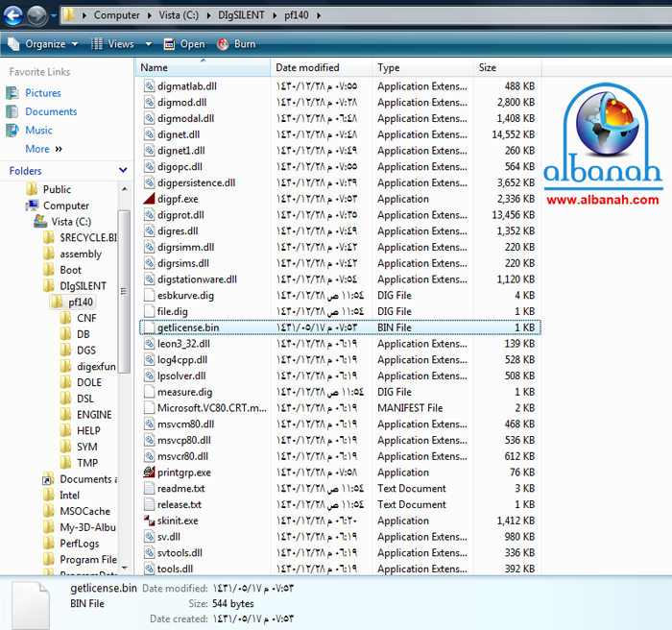Click the Back navigation arrow button

(x=12, y=15)
